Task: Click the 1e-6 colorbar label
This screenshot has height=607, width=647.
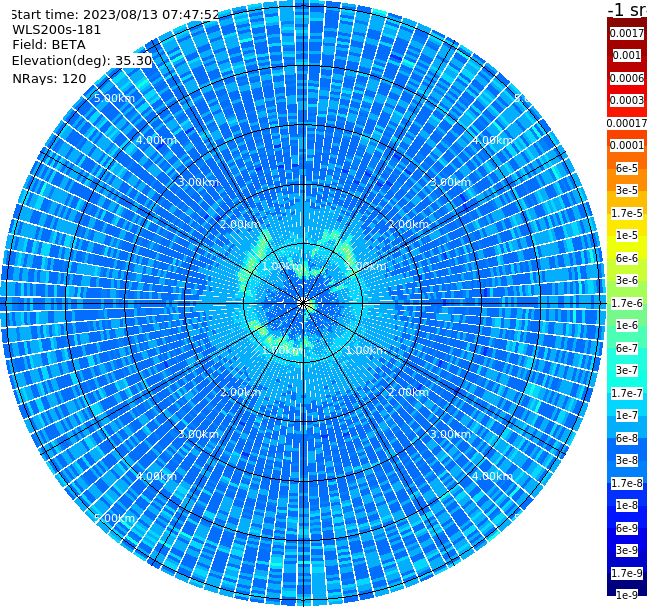Action: click(627, 325)
